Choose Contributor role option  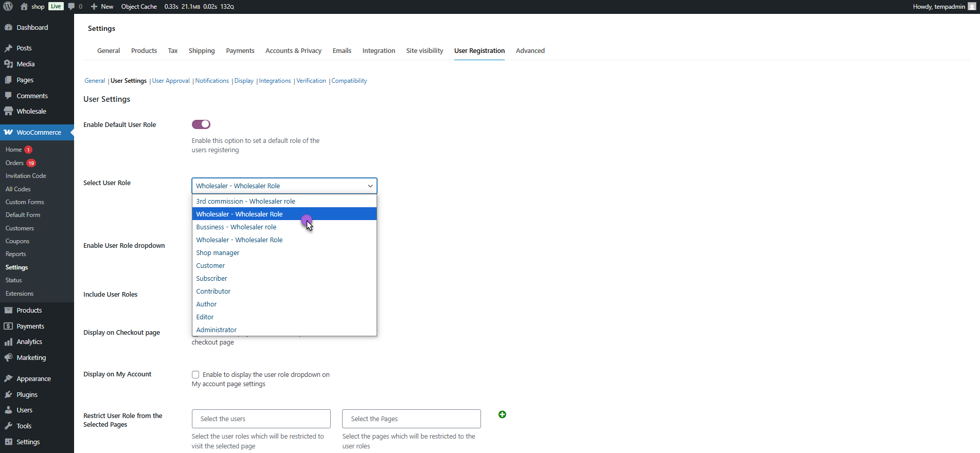[284, 291]
